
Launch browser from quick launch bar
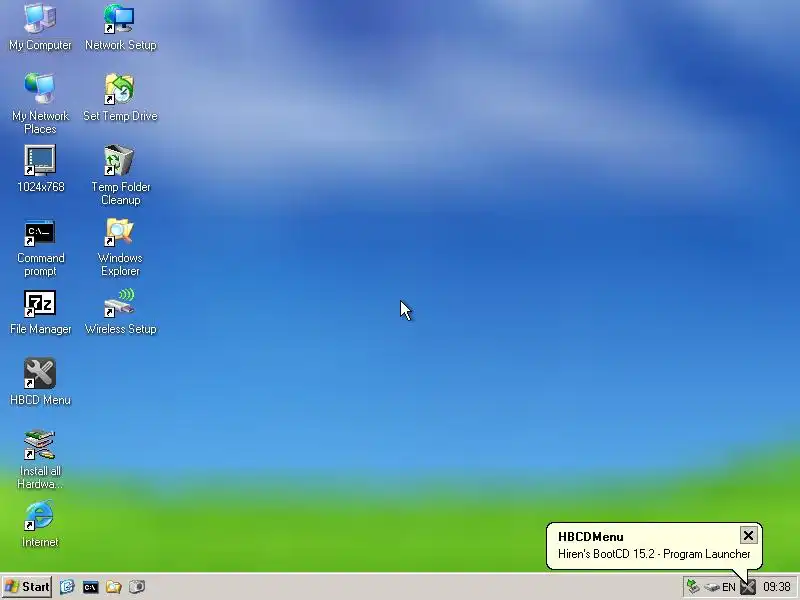click(x=67, y=587)
